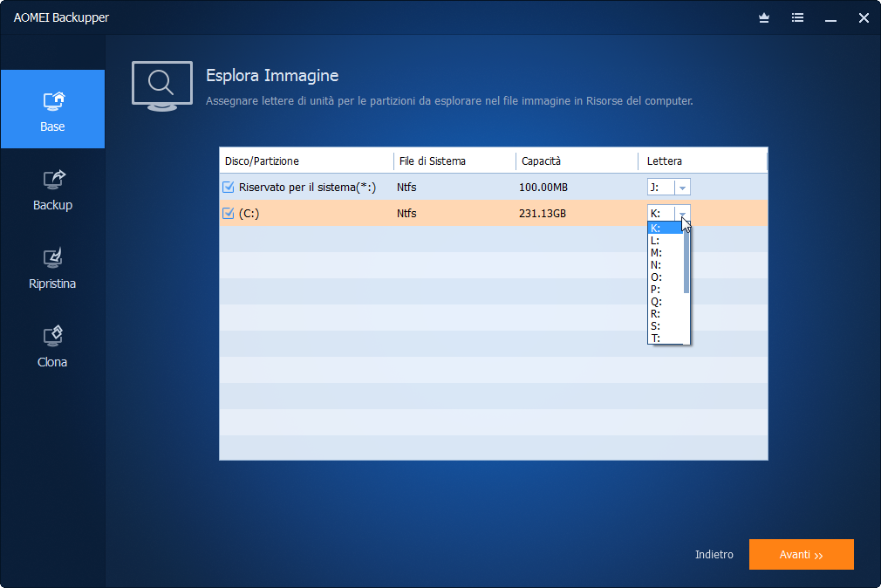This screenshot has width=881, height=588.
Task: Select K: in the letter list
Action: [666, 229]
